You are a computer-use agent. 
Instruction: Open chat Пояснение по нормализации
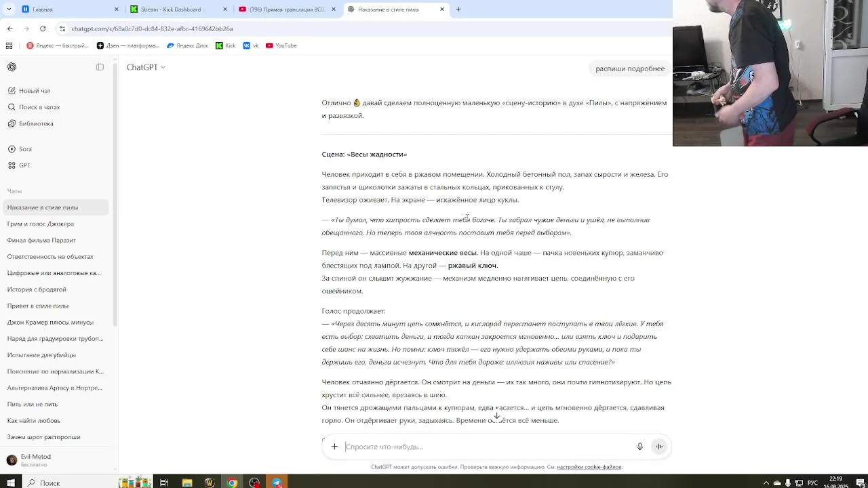point(56,371)
